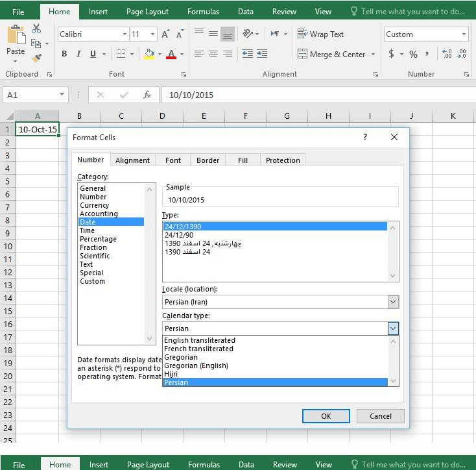Decrease font size with small A icon
Image resolution: width=476 pixels, height=470 pixels.
[x=180, y=34]
